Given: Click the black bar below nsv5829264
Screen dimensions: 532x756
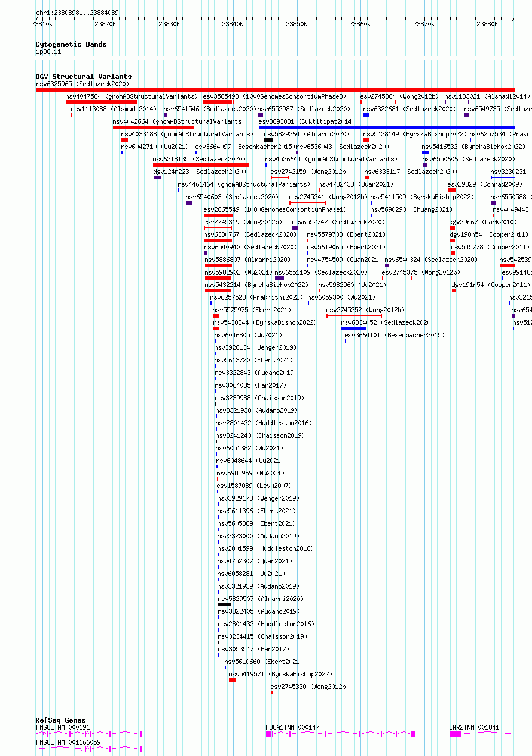Looking at the screenshot, I should point(269,140).
